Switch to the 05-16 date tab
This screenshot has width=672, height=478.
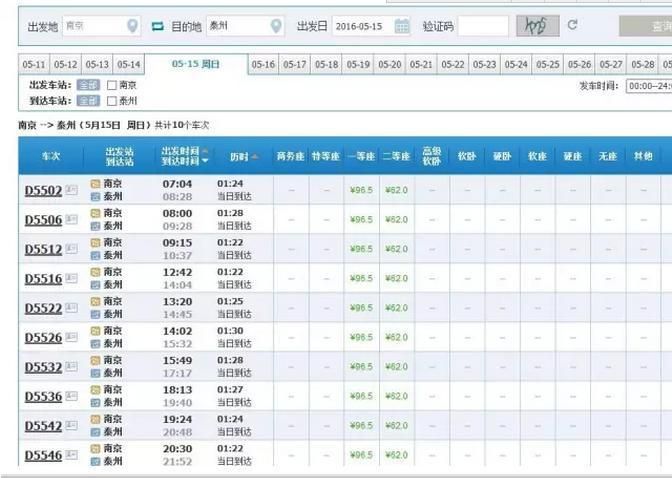[x=263, y=65]
